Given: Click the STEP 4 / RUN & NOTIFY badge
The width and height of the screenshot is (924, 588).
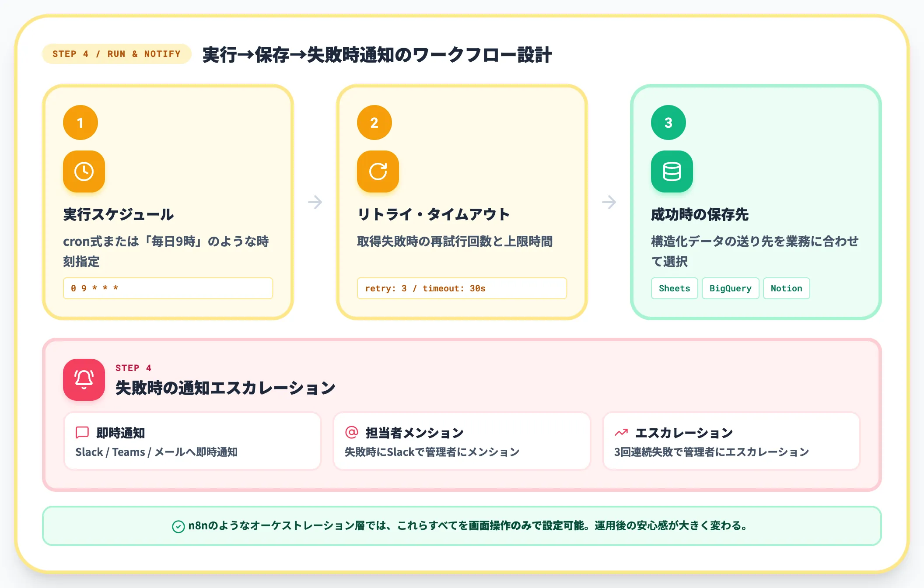Looking at the screenshot, I should point(117,54).
